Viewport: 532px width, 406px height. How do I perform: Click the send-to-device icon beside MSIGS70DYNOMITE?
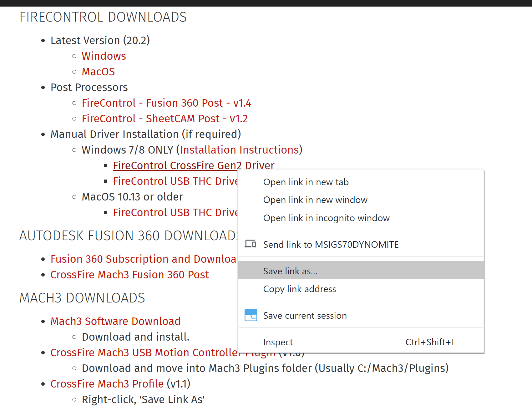tap(251, 244)
